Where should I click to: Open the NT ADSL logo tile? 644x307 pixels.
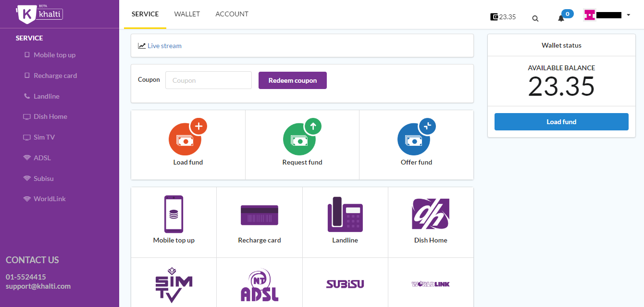click(x=260, y=284)
